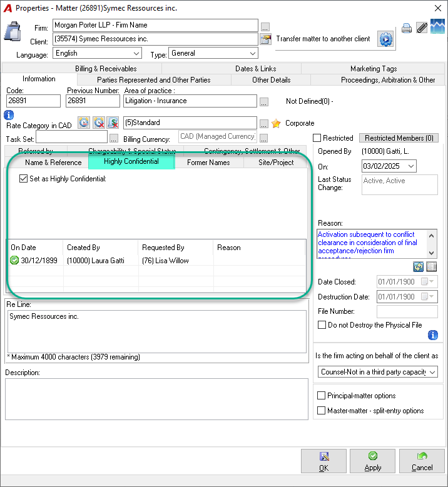Switch to Other Details tab

tap(271, 80)
